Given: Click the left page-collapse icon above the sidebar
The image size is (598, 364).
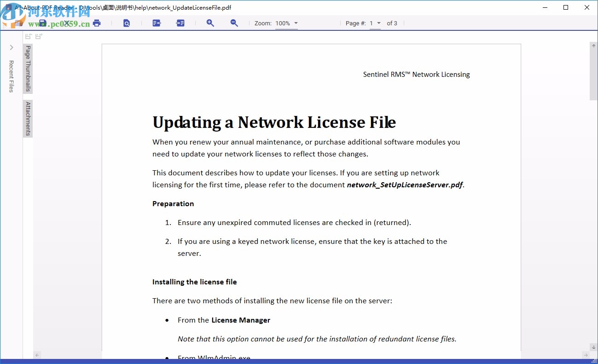Looking at the screenshot, I should tap(28, 36).
